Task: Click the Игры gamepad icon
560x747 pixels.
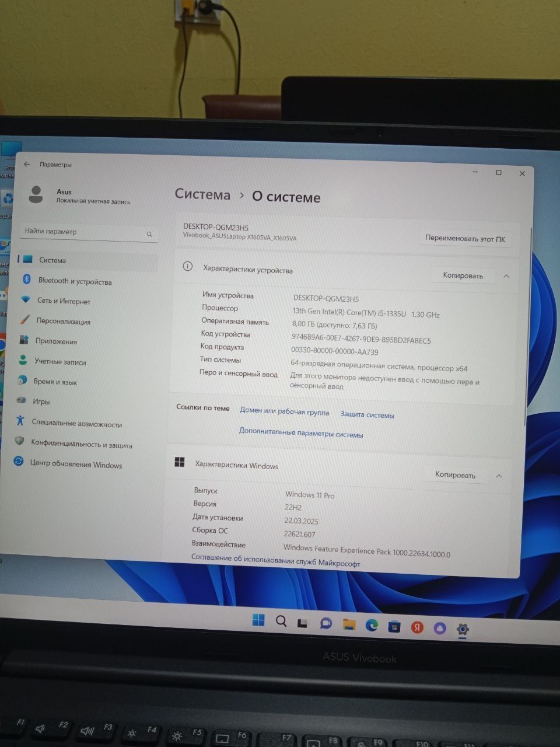Action: 21,400
